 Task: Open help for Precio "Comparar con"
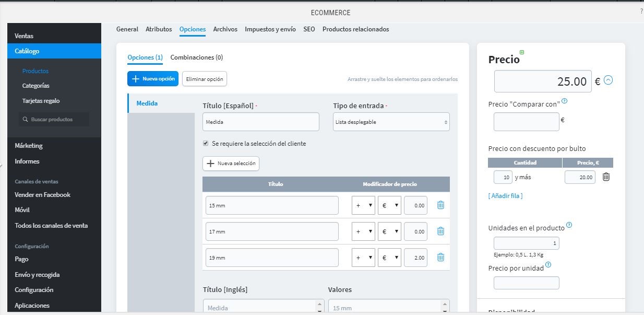pyautogui.click(x=565, y=101)
